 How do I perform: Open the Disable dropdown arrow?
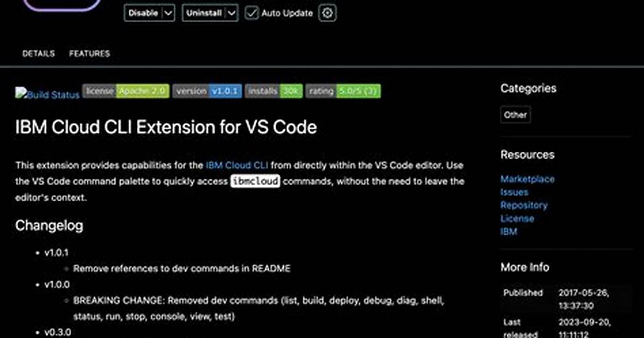169,13
